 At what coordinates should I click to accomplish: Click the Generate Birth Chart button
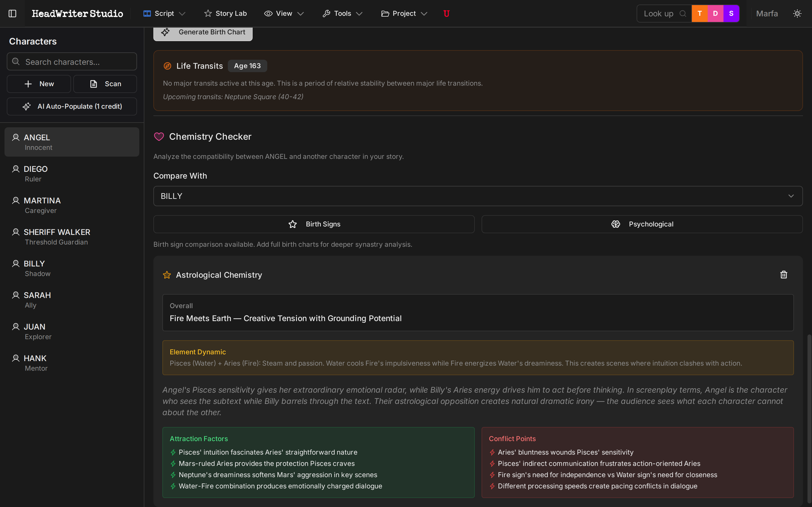click(203, 32)
